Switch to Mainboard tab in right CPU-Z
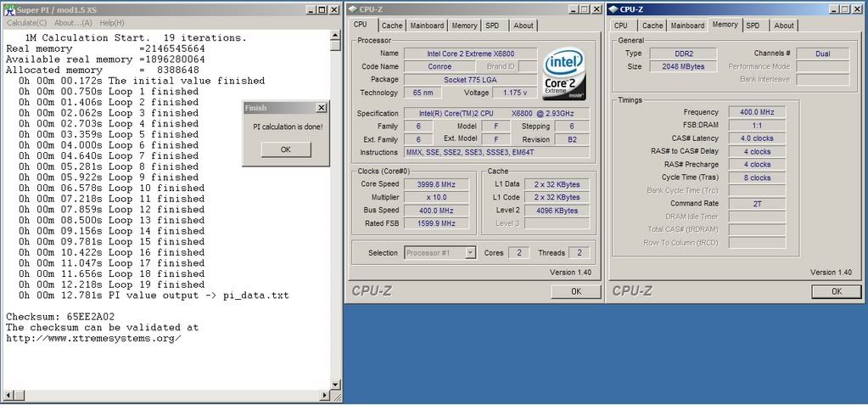Viewport: 868px width, 417px height. tap(687, 25)
